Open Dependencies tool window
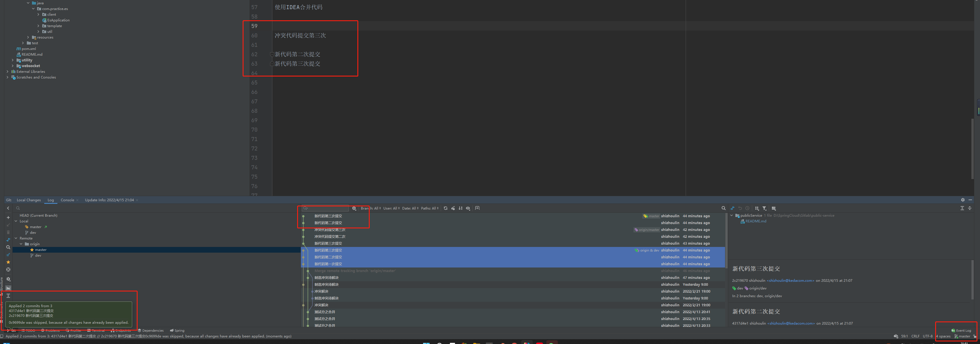 [x=151, y=331]
